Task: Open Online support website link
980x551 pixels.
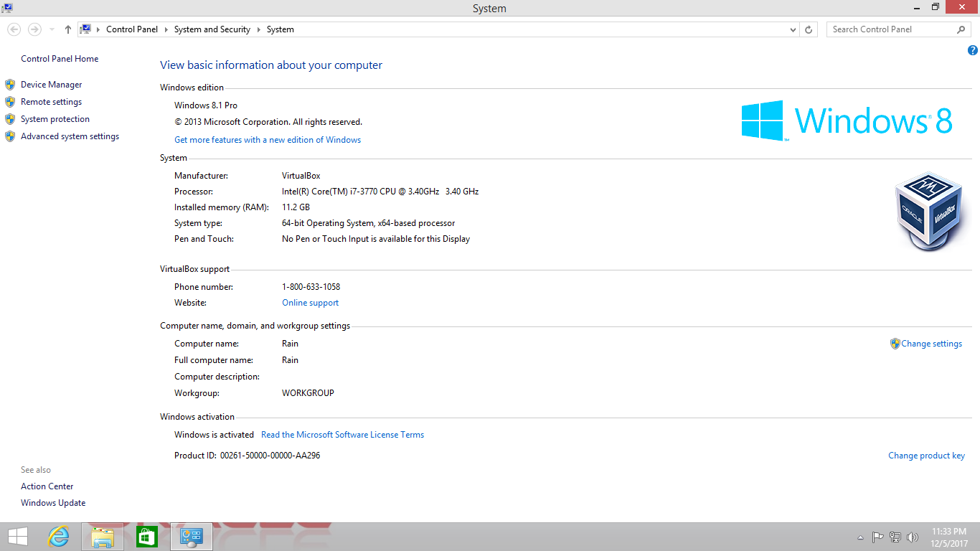Action: click(x=310, y=303)
